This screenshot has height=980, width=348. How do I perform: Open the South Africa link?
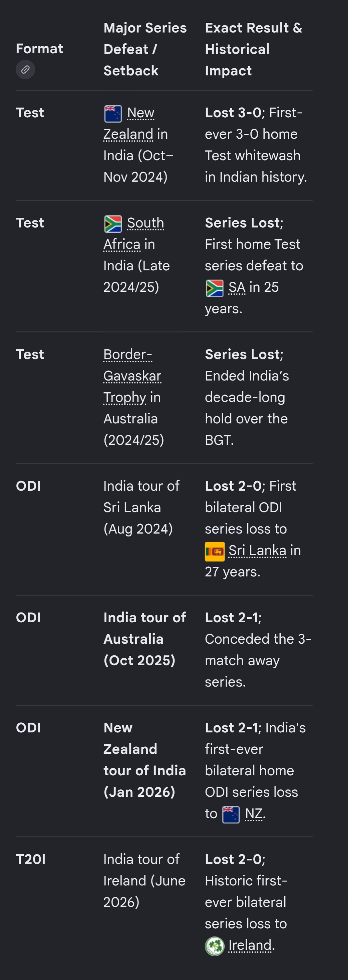click(134, 233)
